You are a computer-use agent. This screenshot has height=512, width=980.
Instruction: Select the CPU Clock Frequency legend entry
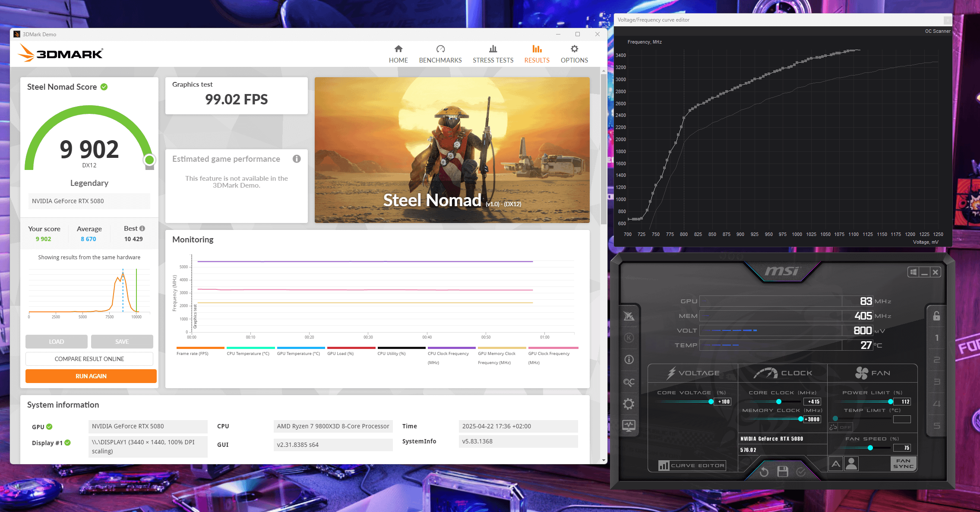(x=452, y=356)
